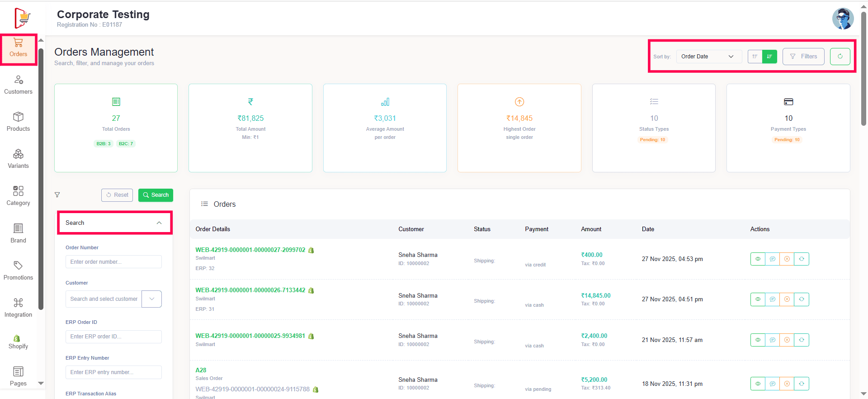The width and height of the screenshot is (868, 399).
Task: Go to Variants section
Action: [x=18, y=159]
